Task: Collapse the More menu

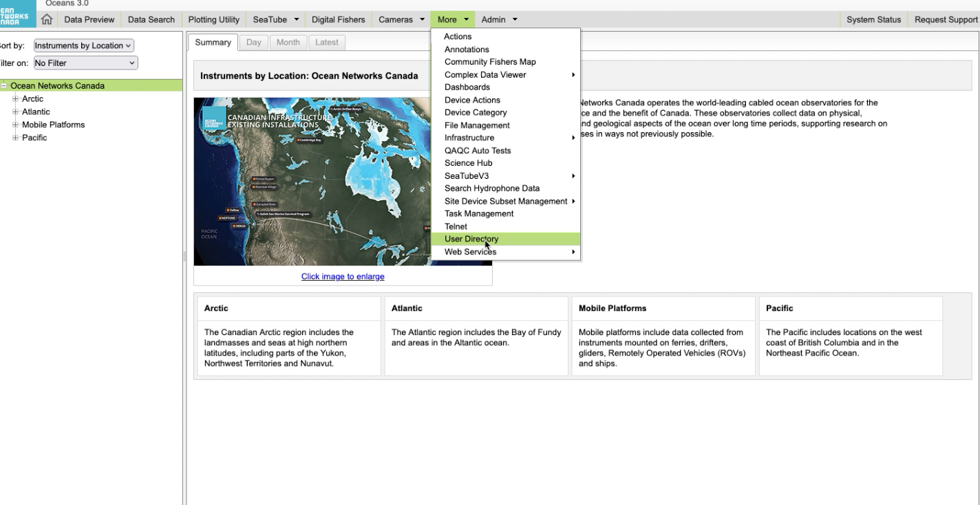Action: pos(453,20)
